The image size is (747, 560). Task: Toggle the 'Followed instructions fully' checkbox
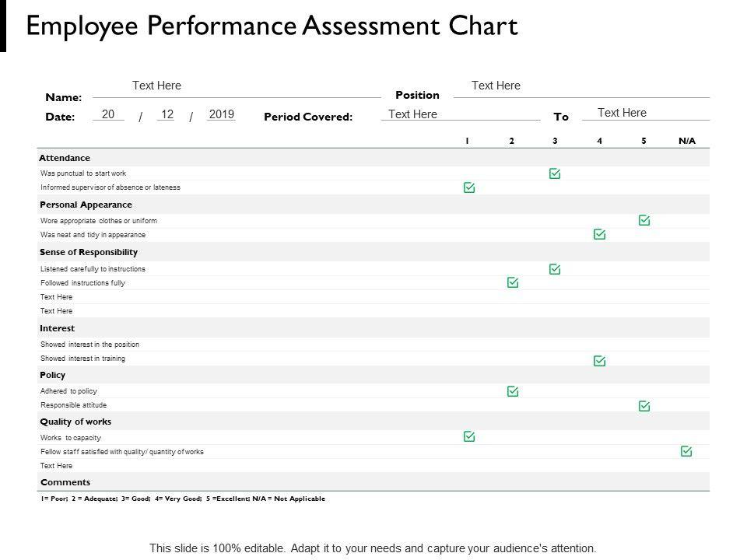pyautogui.click(x=513, y=283)
